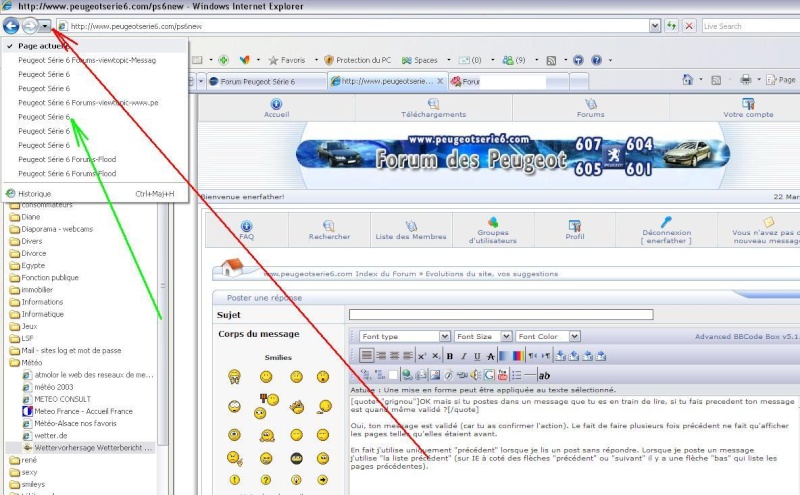Click the Refresh page icon
800x495 pixels.
[671, 26]
